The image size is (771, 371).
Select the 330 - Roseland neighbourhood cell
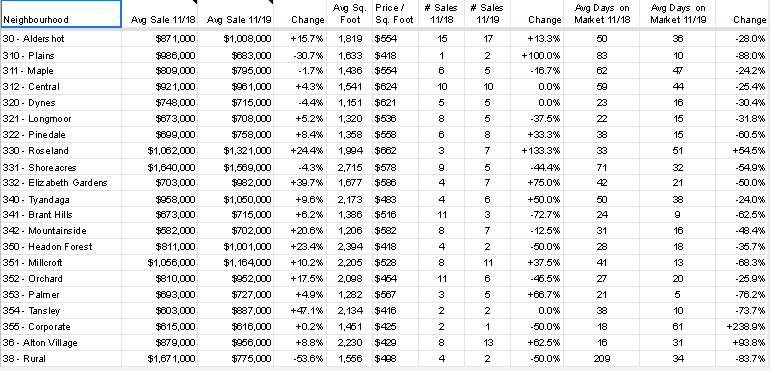[x=60, y=151]
